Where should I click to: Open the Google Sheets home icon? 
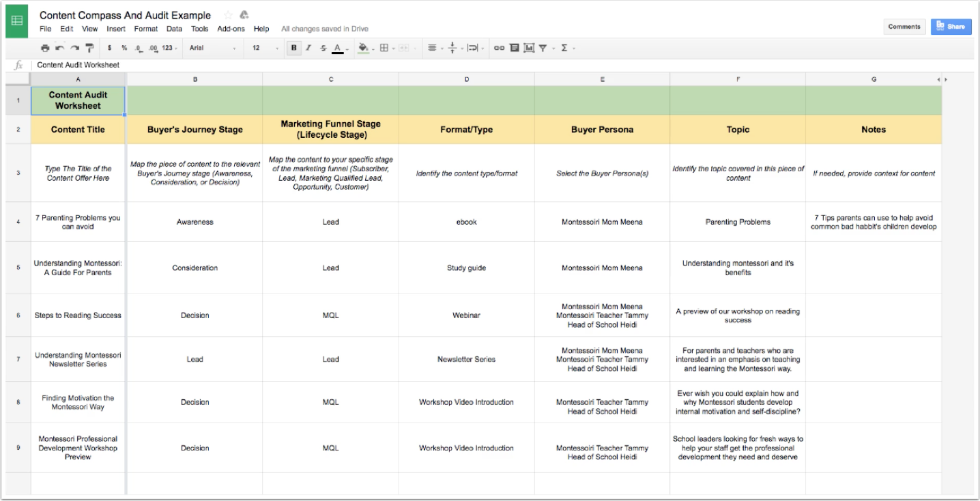click(x=16, y=21)
